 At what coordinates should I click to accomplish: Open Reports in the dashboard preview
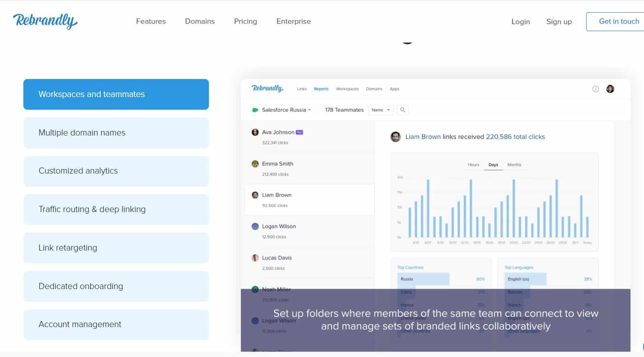point(321,89)
